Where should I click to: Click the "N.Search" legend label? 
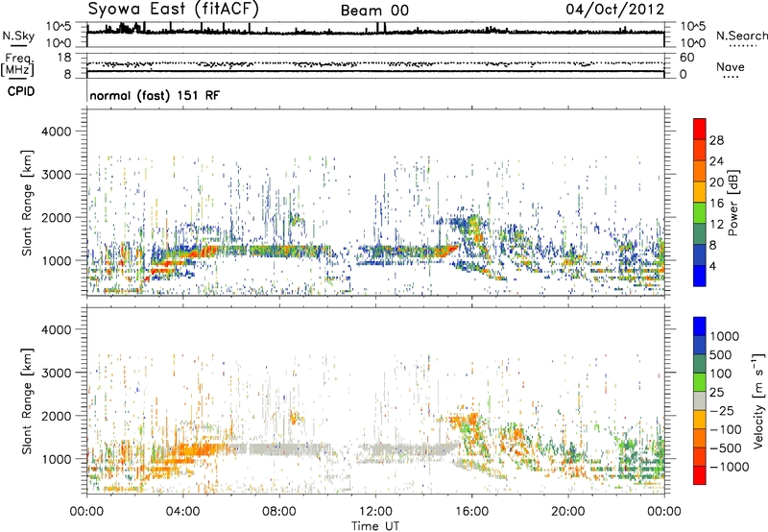[x=741, y=36]
